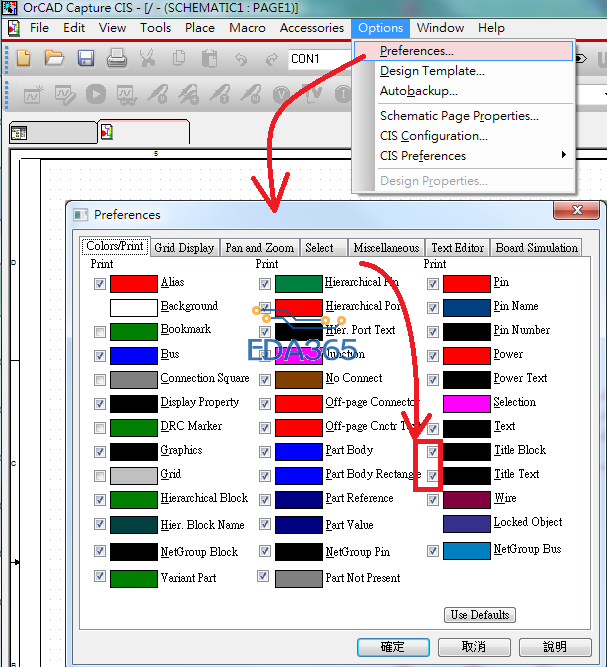Click the Print toolbar icon
Viewport: 607px width, 667px height.
click(117, 58)
